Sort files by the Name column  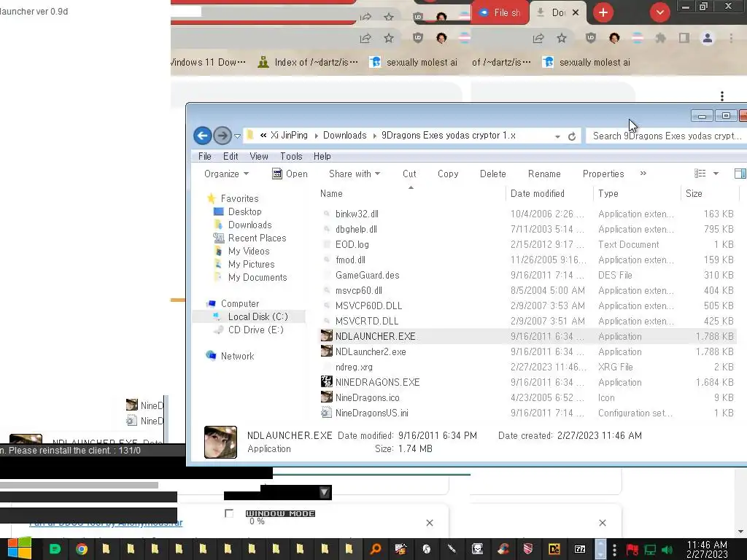pos(331,193)
